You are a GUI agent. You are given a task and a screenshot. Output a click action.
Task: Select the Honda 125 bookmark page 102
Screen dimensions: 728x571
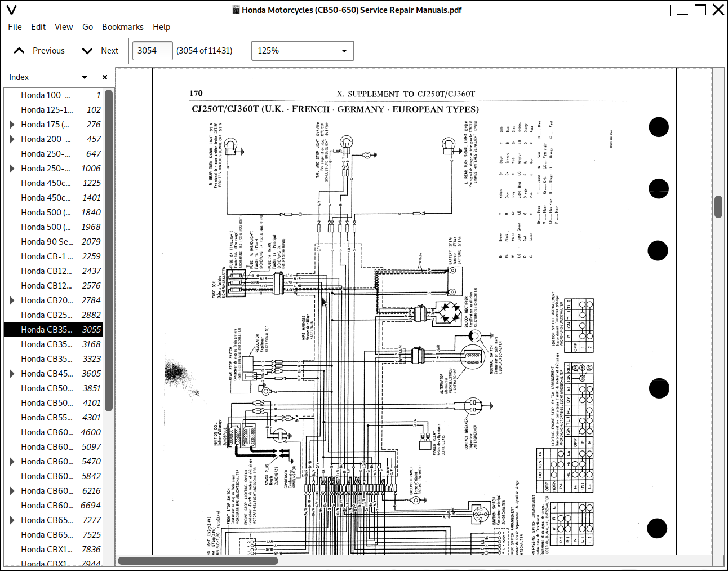pyautogui.click(x=54, y=110)
